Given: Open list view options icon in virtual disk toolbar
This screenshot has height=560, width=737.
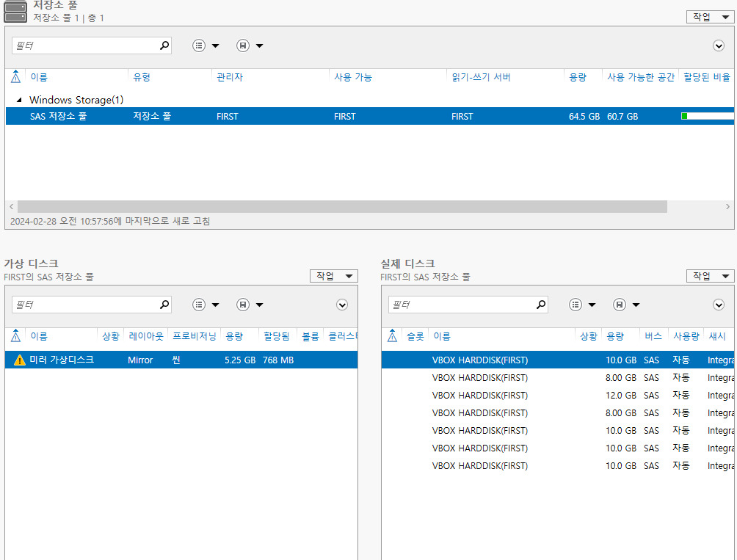Looking at the screenshot, I should point(199,305).
